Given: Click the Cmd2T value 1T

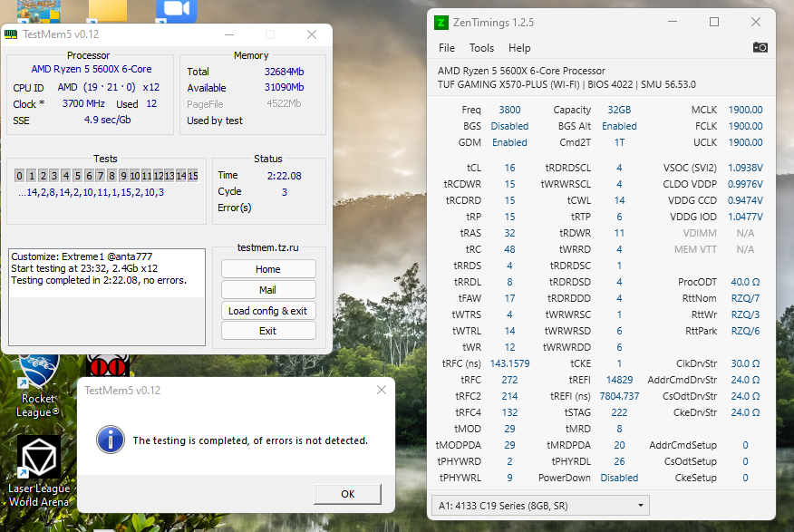Looking at the screenshot, I should coord(619,142).
